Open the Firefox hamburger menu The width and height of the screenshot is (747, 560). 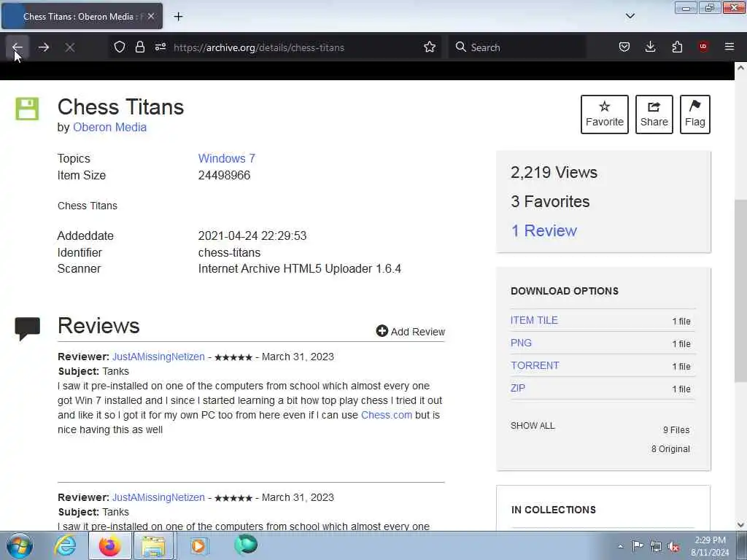point(729,47)
